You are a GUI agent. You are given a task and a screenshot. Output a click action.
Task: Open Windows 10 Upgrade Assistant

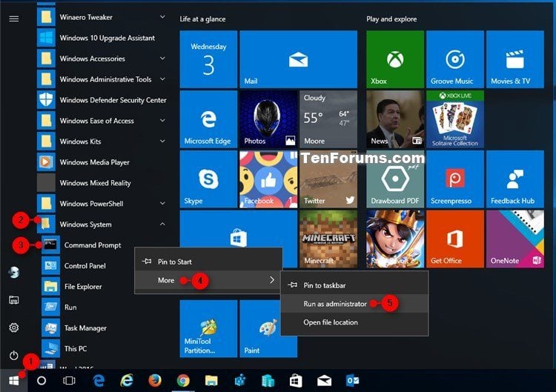click(x=102, y=38)
